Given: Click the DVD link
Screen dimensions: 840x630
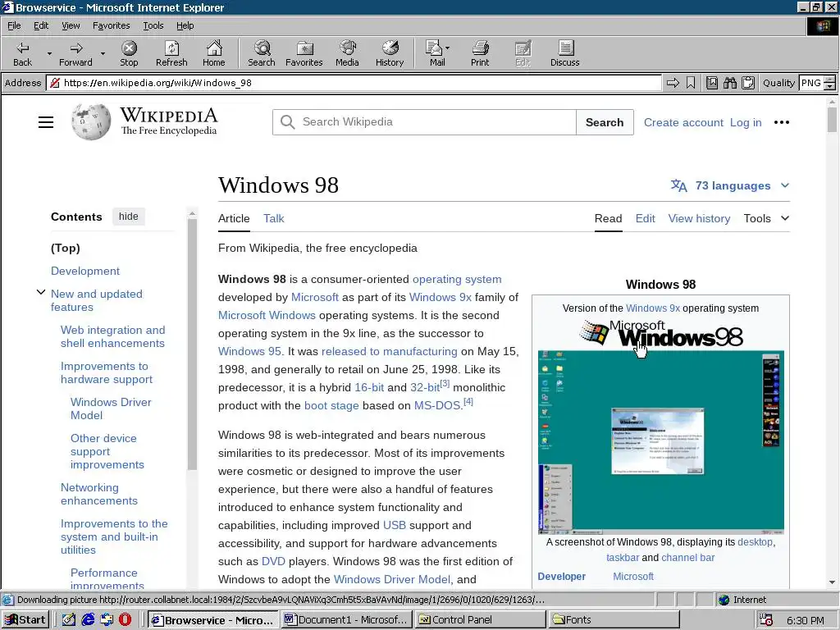Looking at the screenshot, I should click(x=273, y=561).
